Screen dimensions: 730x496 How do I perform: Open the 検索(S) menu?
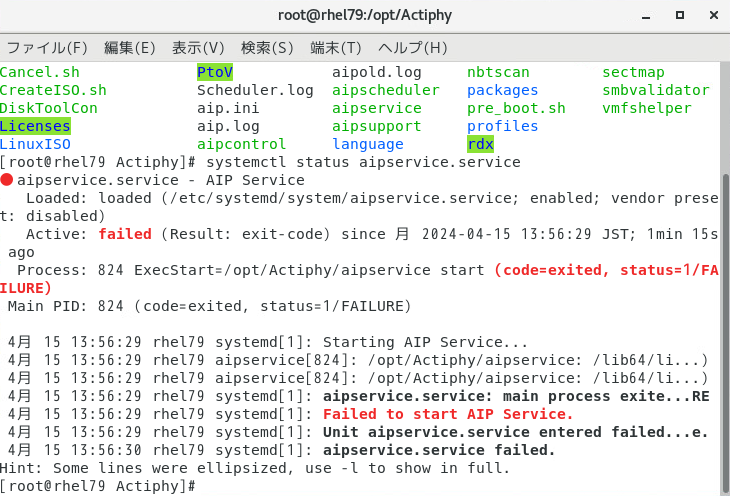coord(267,48)
